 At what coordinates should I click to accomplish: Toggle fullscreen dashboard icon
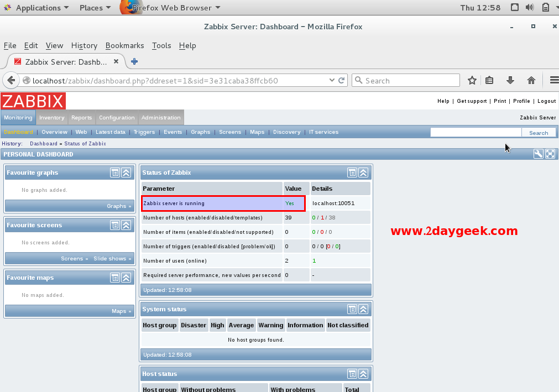click(x=550, y=154)
